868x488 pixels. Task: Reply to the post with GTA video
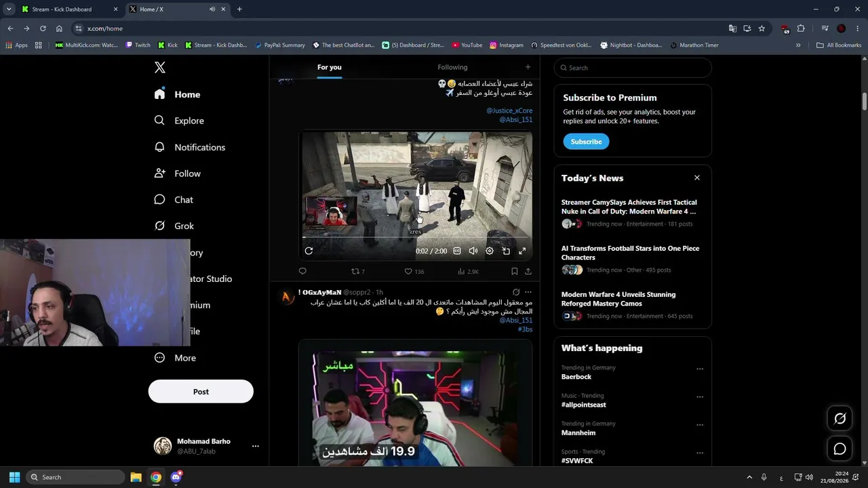302,271
